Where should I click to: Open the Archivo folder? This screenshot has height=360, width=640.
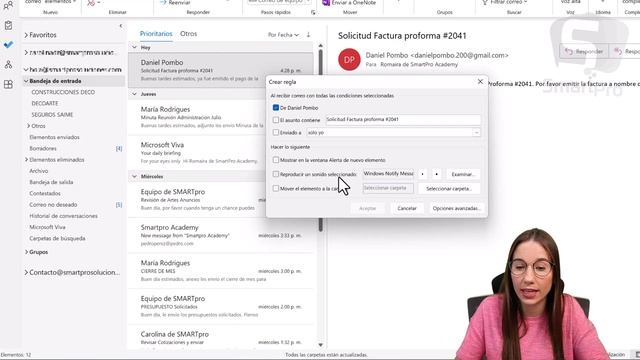click(39, 171)
